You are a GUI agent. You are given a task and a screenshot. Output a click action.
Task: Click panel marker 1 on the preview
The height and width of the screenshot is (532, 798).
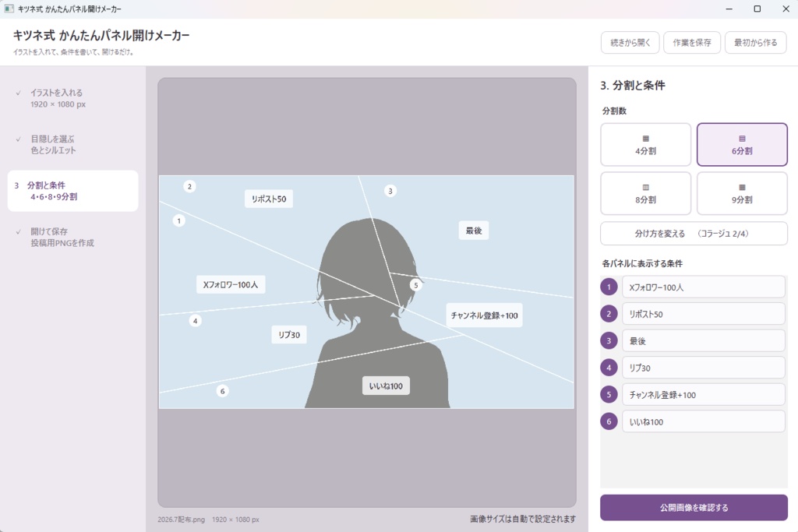click(x=178, y=220)
